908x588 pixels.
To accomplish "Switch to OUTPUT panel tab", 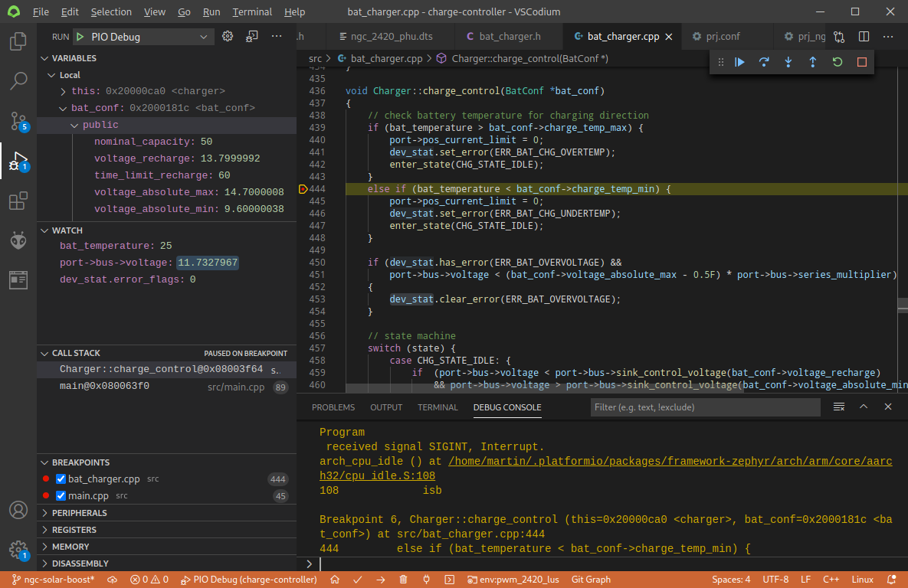I will [386, 407].
